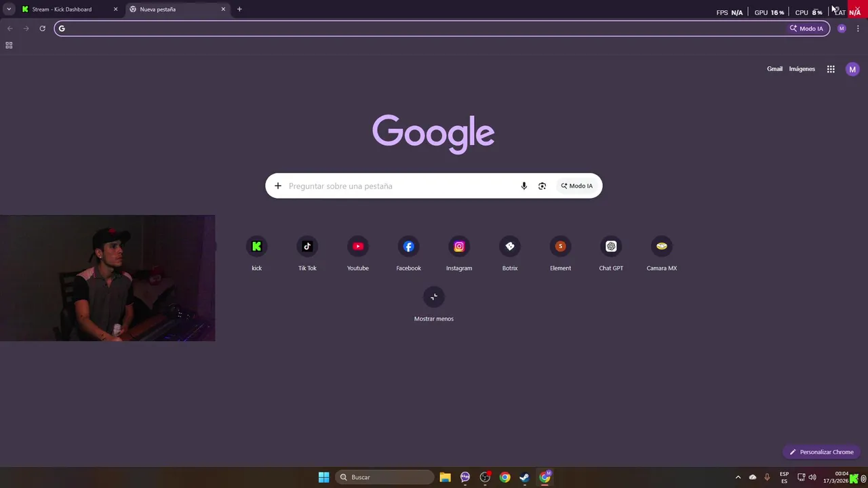Open the Camara MX shortcut

(662, 253)
